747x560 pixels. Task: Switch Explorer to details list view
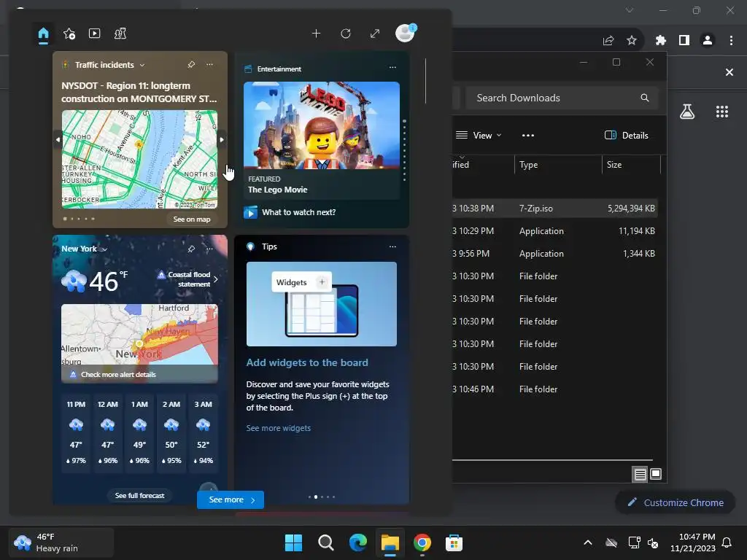(x=640, y=474)
